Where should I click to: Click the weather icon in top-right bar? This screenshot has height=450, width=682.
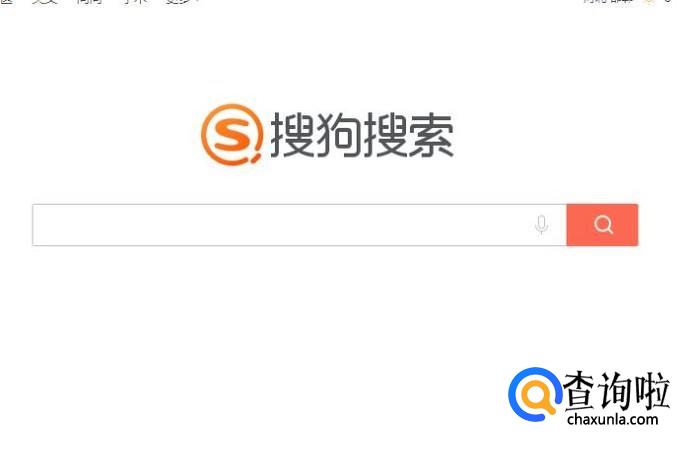pos(648,2)
